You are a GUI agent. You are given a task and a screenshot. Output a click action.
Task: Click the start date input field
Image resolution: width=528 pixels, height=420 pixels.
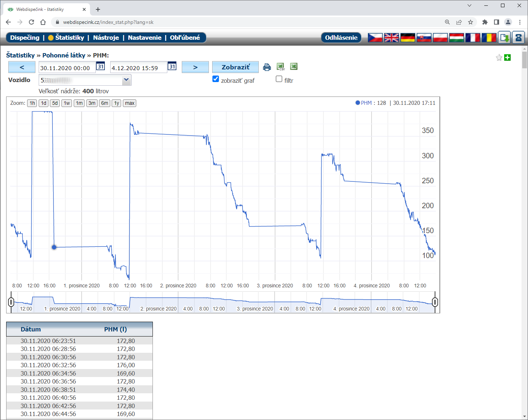click(x=67, y=68)
